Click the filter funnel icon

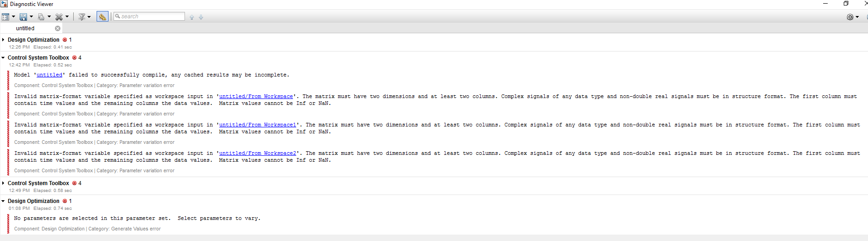tap(81, 17)
